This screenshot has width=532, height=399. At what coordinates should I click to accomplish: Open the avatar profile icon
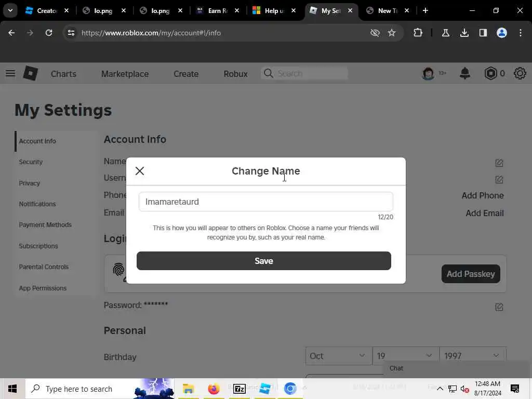click(428, 73)
